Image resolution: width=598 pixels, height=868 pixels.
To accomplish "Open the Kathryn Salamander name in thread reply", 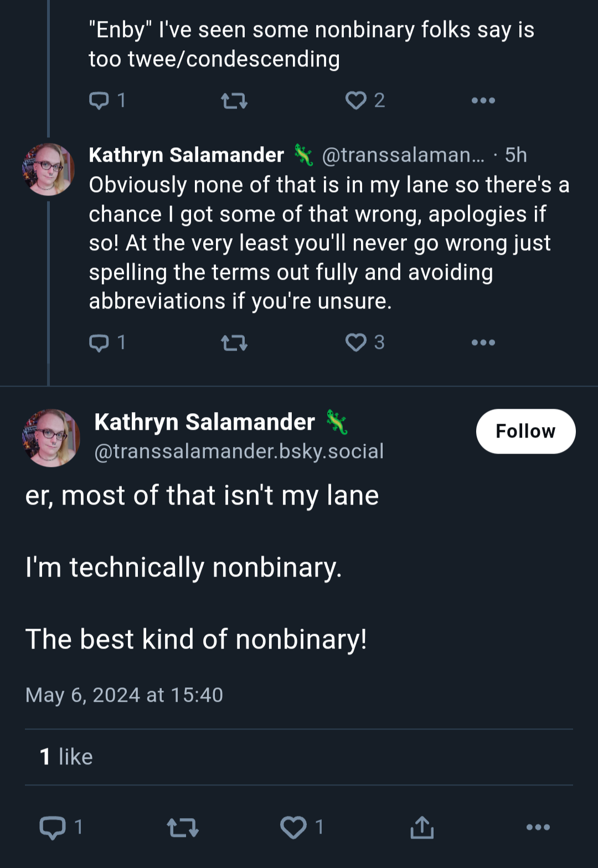I will tap(186, 155).
